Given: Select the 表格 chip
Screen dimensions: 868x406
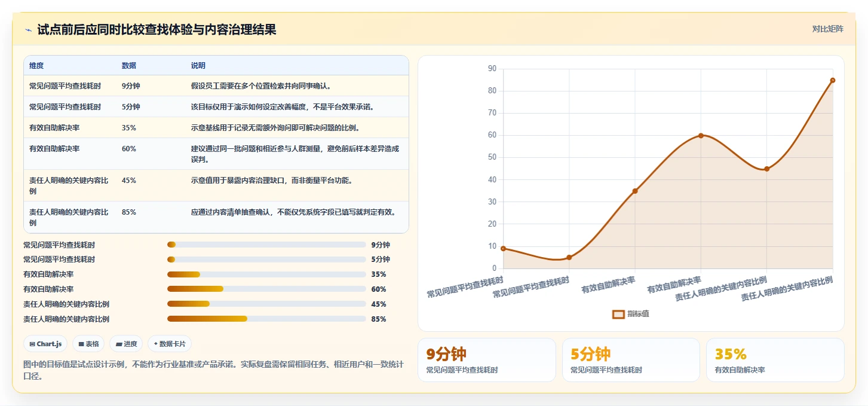Looking at the screenshot, I should coord(88,344).
